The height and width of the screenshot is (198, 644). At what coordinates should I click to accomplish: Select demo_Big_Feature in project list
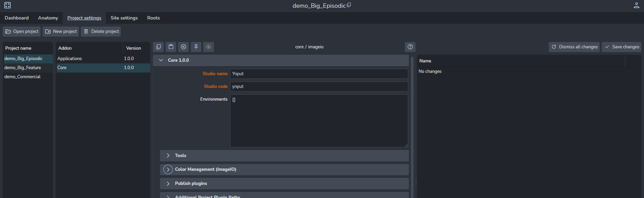(x=23, y=68)
